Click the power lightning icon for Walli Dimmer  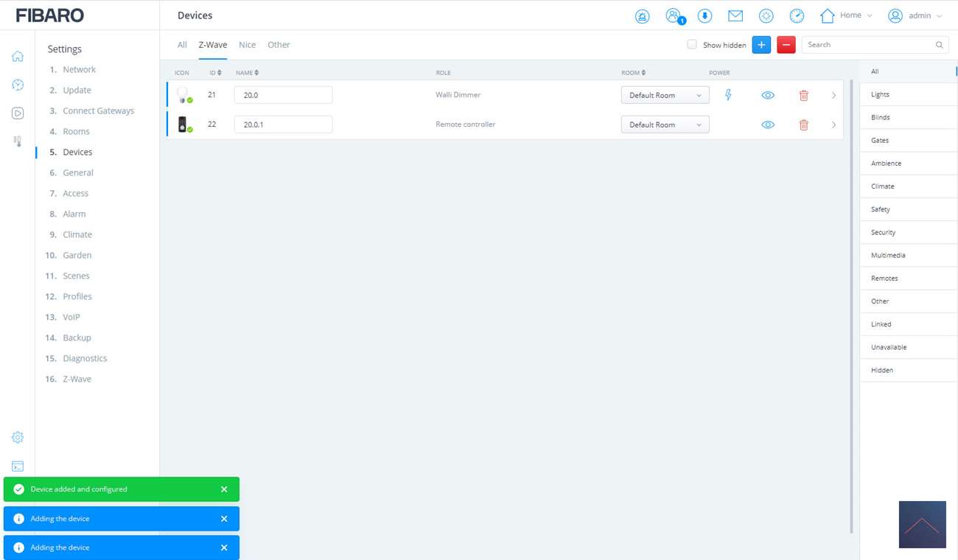pyautogui.click(x=728, y=95)
